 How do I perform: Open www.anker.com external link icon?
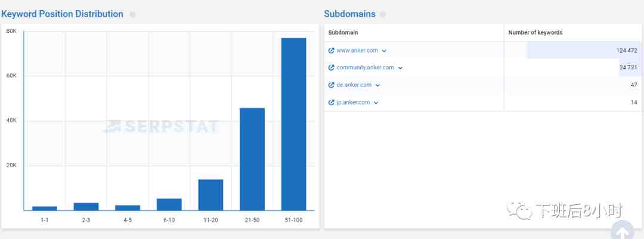[x=332, y=51]
